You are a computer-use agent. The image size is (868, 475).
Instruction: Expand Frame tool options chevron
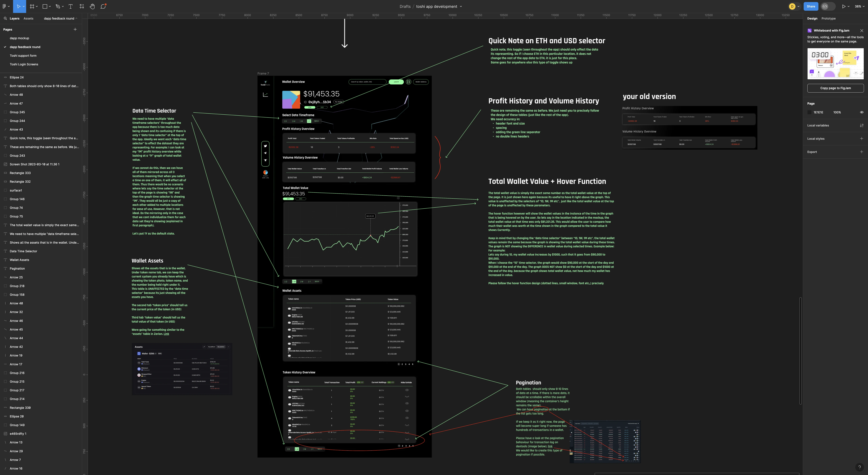pos(37,6)
